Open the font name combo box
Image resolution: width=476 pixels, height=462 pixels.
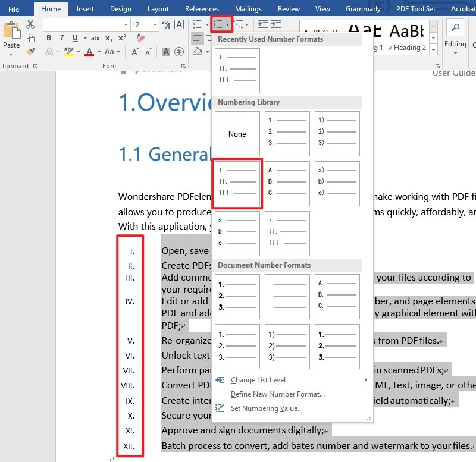tap(86, 24)
